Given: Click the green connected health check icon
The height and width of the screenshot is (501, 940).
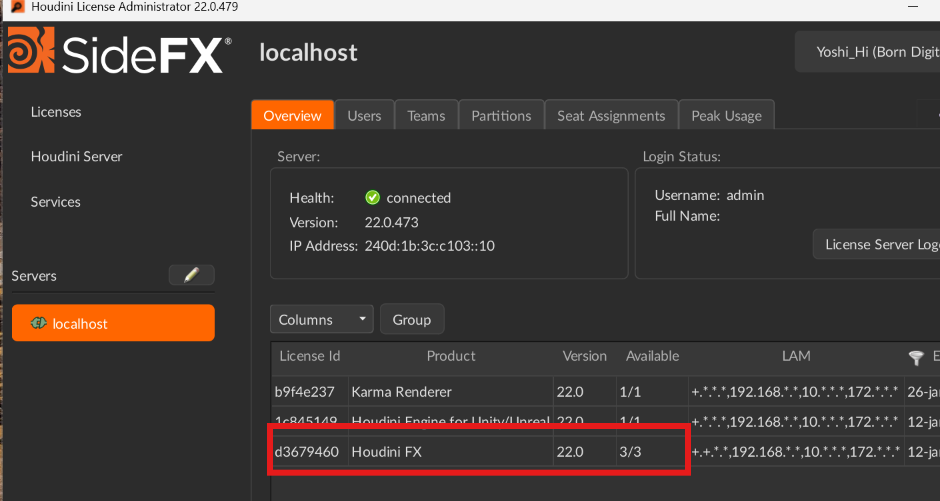Looking at the screenshot, I should tap(372, 197).
